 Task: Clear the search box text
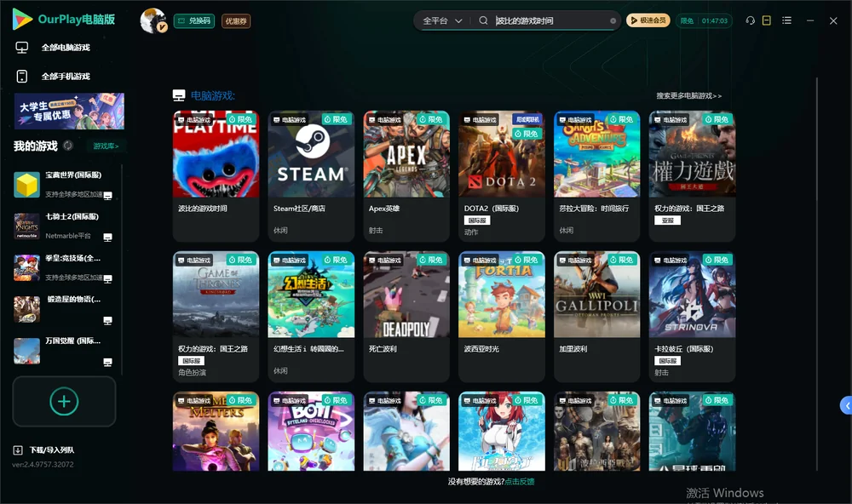point(613,20)
